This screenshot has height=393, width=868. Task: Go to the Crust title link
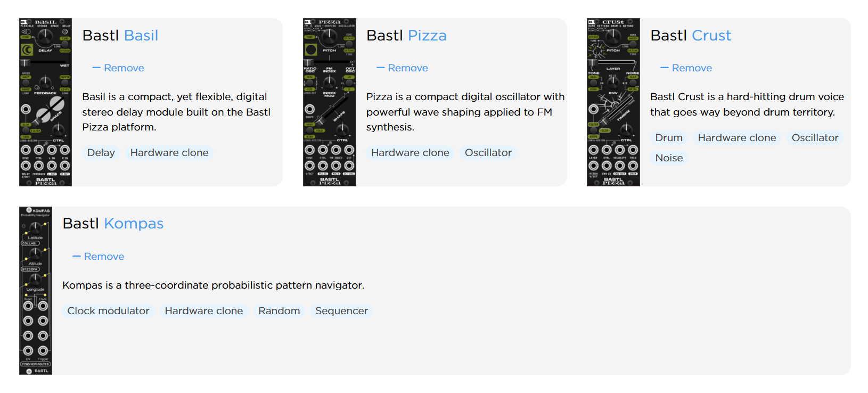(712, 36)
